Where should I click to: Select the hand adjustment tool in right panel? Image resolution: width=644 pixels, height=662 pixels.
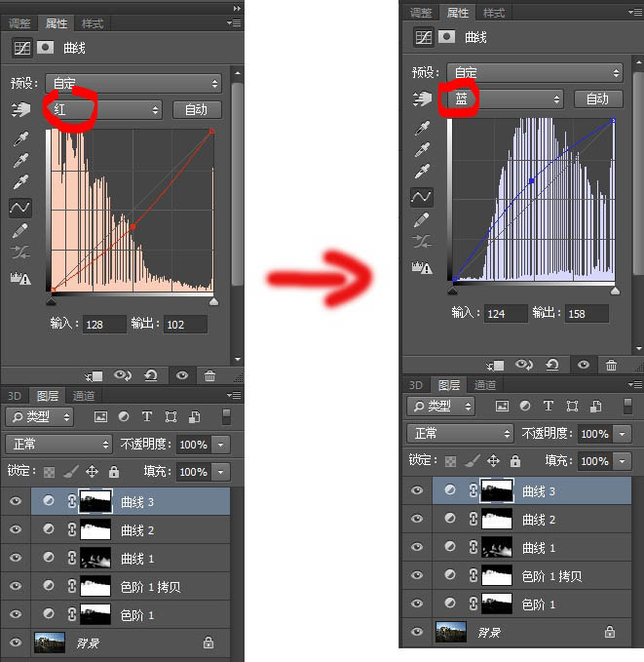point(422,99)
